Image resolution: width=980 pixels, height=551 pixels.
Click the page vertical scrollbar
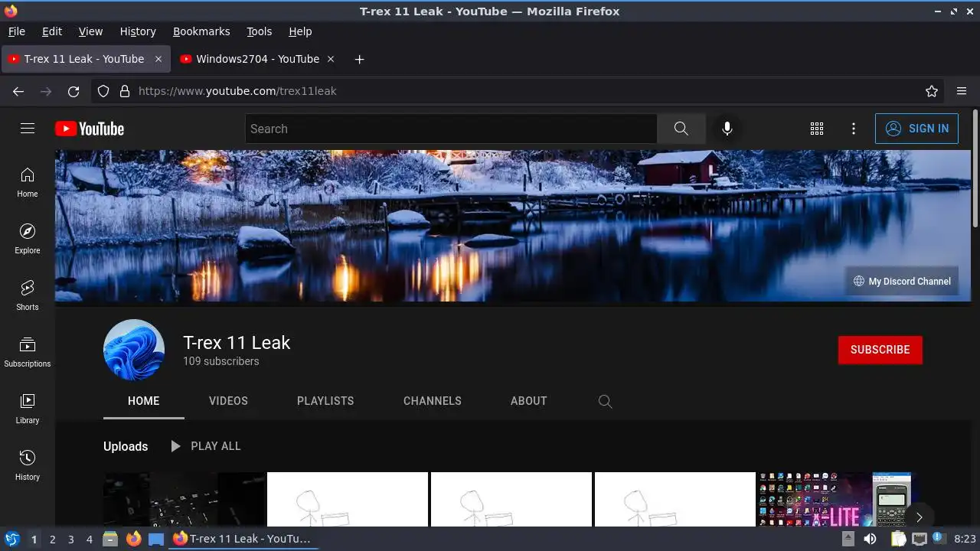pyautogui.click(x=975, y=168)
